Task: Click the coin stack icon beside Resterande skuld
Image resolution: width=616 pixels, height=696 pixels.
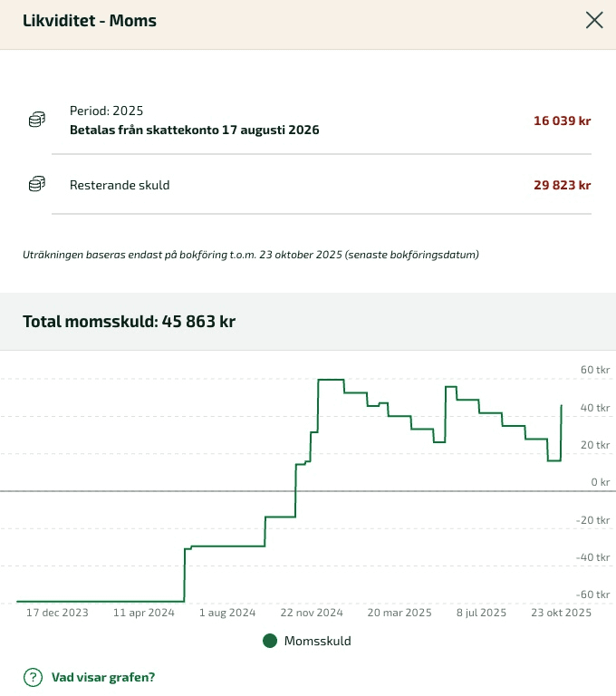Action: click(37, 185)
